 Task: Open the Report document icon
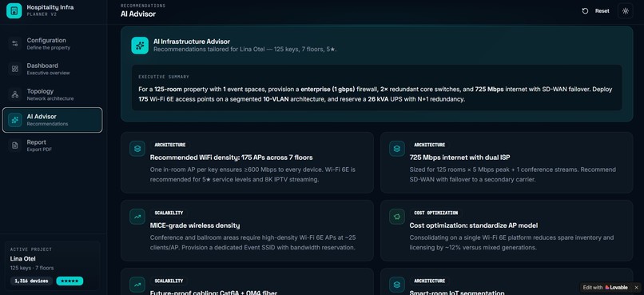[15, 146]
